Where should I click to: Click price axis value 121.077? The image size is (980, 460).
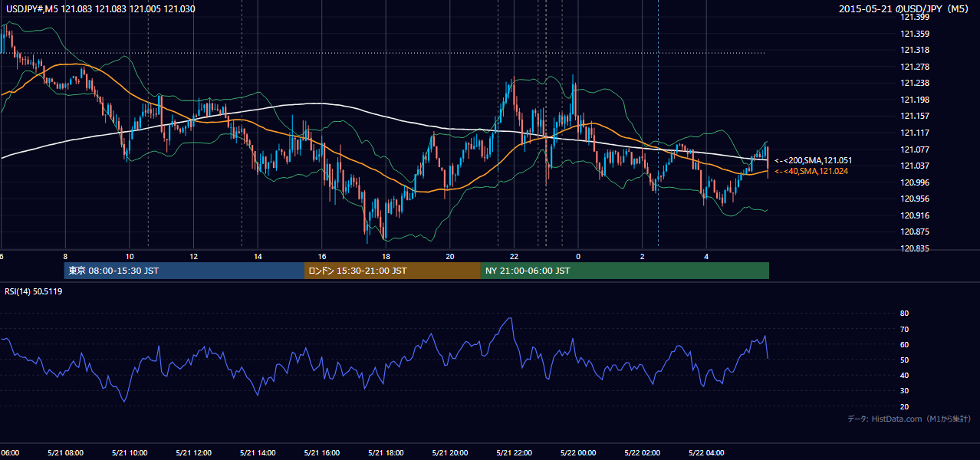[x=916, y=149]
